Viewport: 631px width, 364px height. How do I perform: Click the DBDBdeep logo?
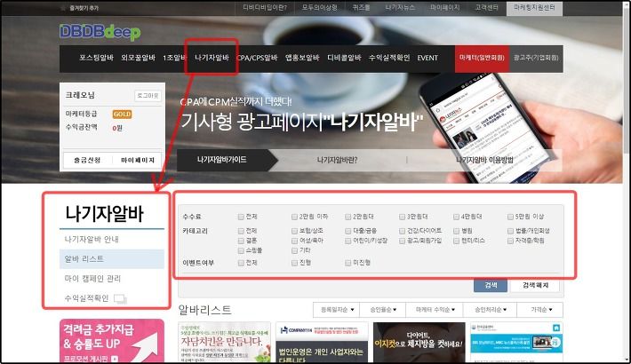(100, 32)
